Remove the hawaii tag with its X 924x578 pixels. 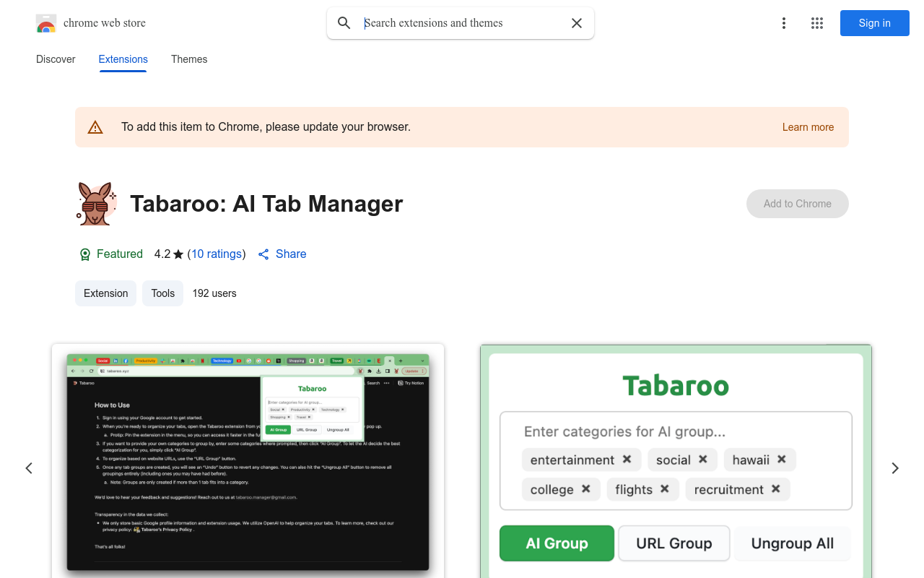click(781, 460)
